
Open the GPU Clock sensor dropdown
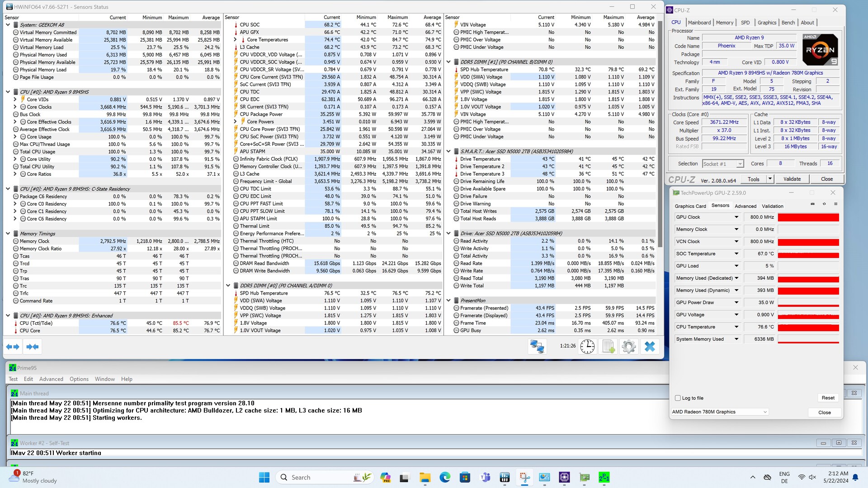pos(736,217)
